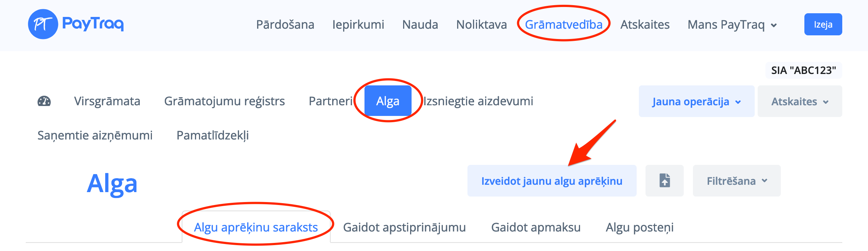
Task: Select the Algu posteņi tab
Action: coord(640,227)
